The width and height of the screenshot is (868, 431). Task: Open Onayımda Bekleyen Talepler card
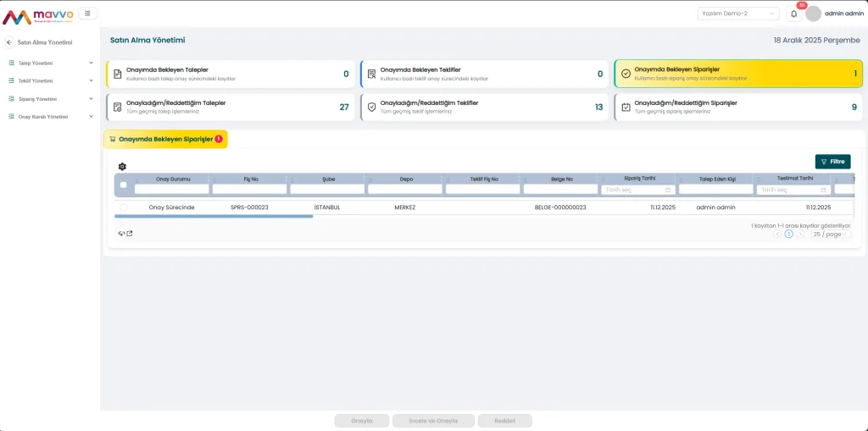231,75
